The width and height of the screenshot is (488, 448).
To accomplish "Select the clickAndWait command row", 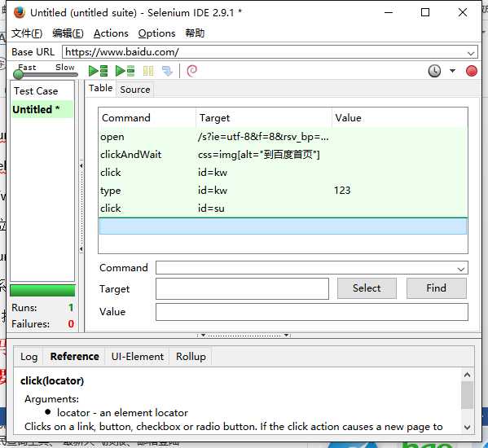I will pos(283,155).
